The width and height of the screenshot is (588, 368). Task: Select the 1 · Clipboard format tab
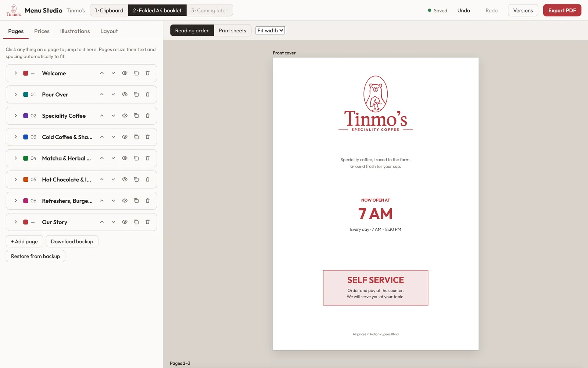(109, 10)
